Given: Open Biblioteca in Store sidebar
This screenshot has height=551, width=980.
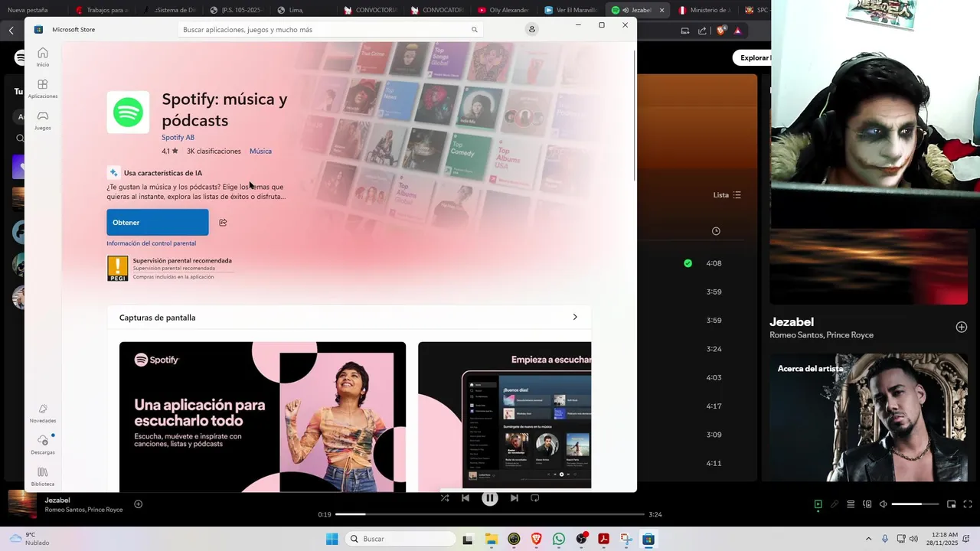Looking at the screenshot, I should click(x=43, y=476).
